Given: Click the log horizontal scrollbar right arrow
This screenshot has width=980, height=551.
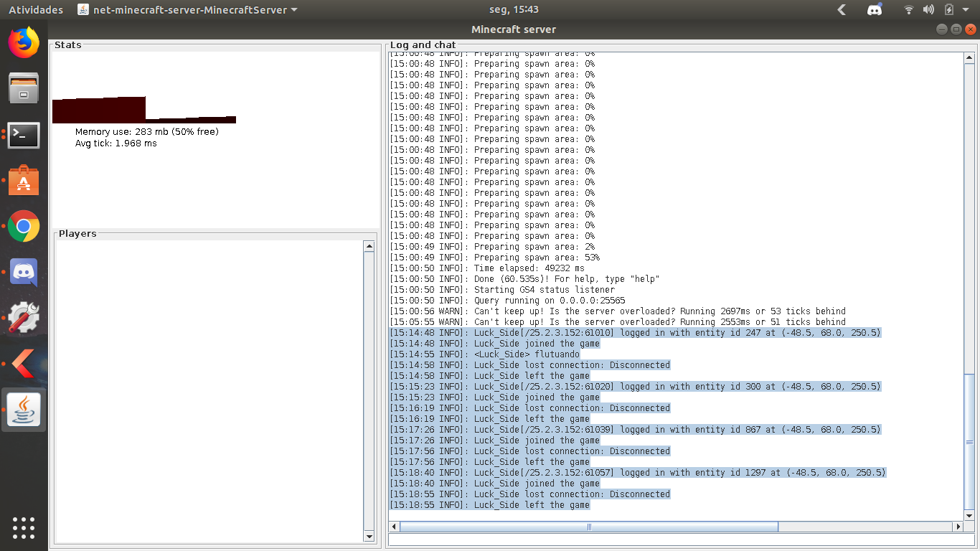Looking at the screenshot, I should tap(958, 527).
